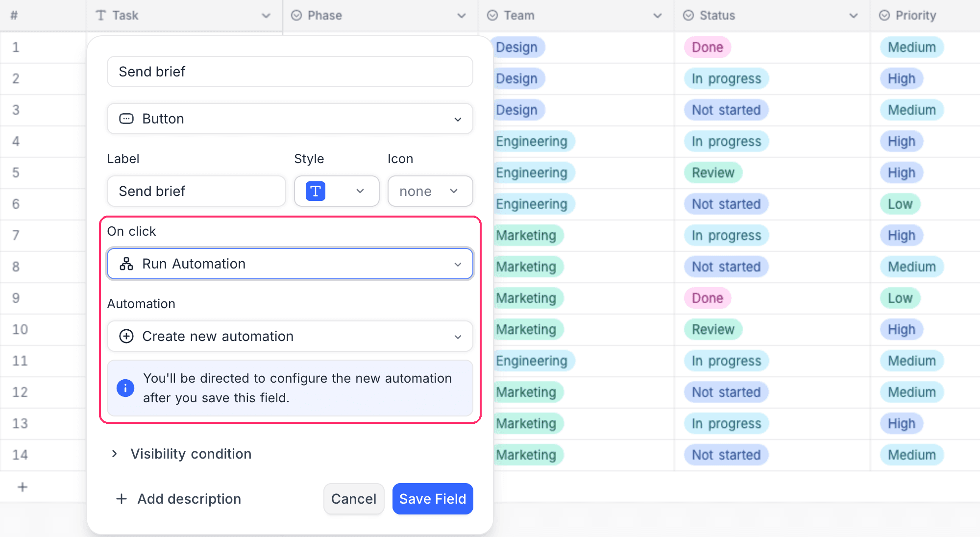980x537 pixels.
Task: Click the Done status in row 9
Action: pyautogui.click(x=708, y=298)
